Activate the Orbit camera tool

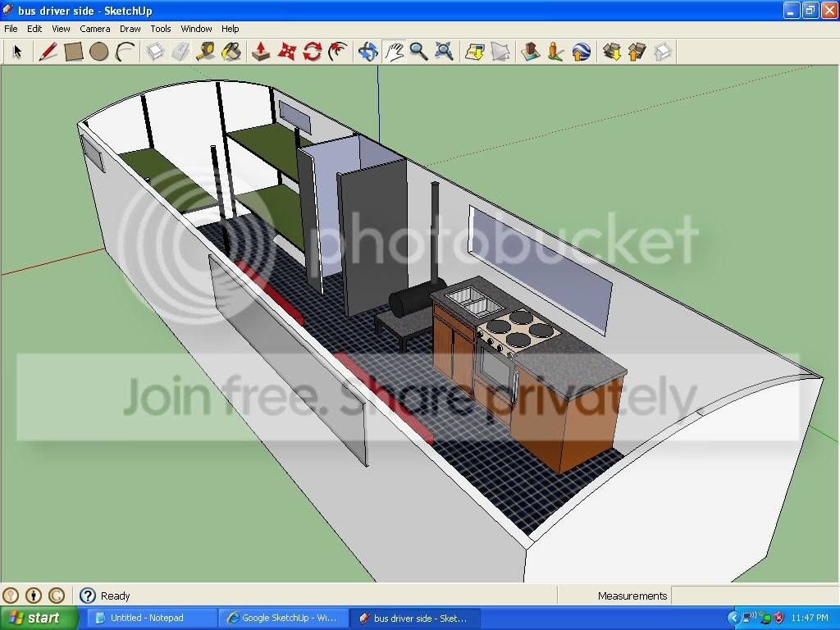click(x=368, y=52)
